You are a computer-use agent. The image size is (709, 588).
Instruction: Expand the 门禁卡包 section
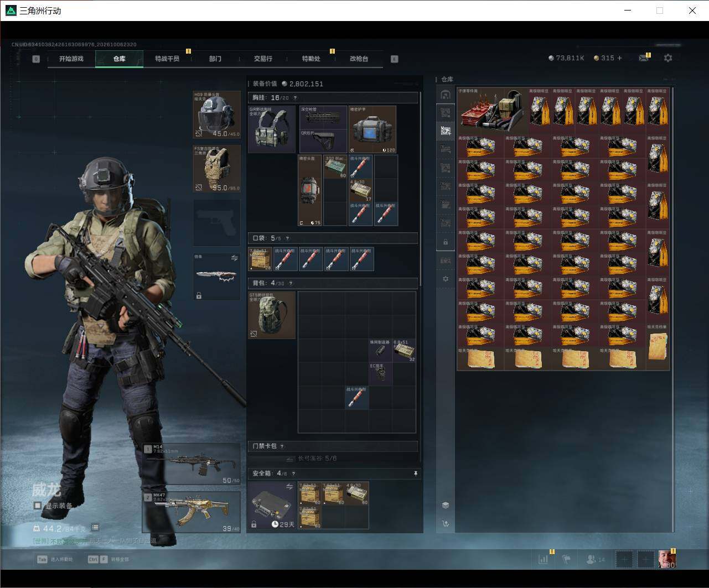tap(333, 446)
